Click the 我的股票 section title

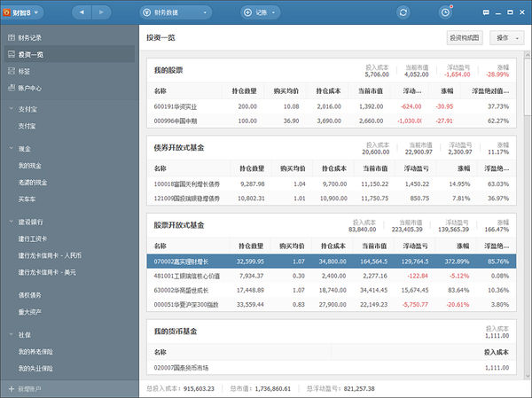[x=168, y=70]
